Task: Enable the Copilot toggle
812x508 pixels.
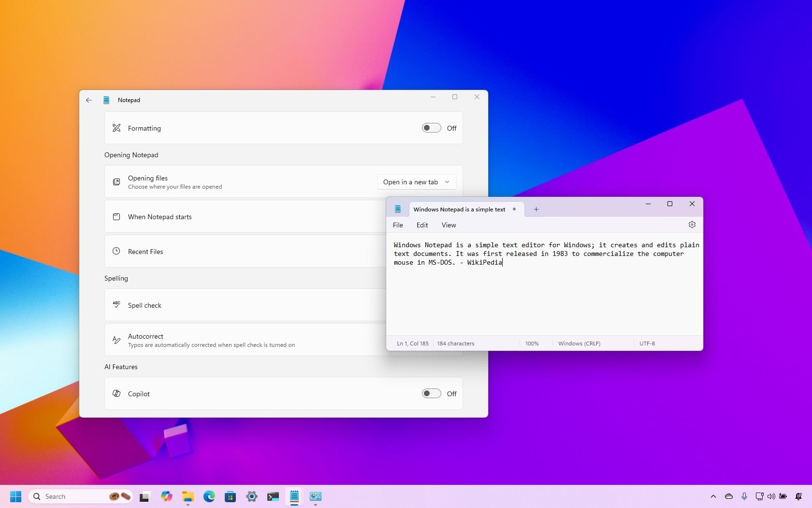Action: tap(430, 393)
